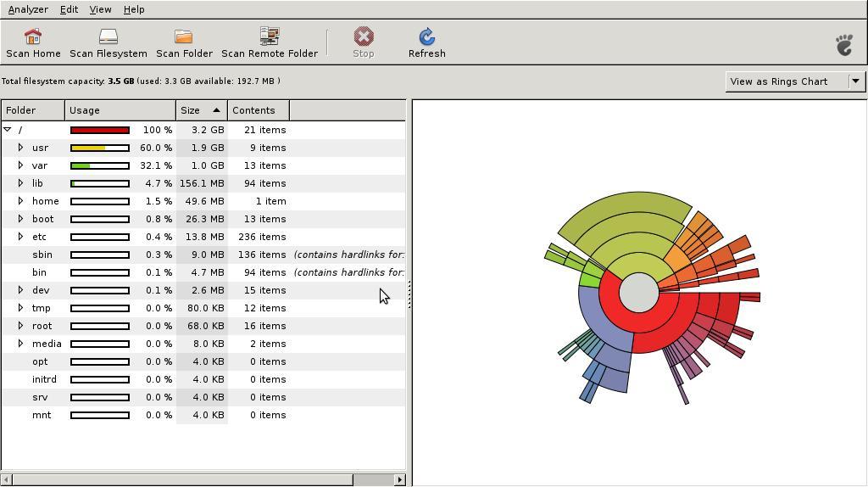Click the GNOME foot logo
Screen dimensions: 868x487
(x=845, y=45)
